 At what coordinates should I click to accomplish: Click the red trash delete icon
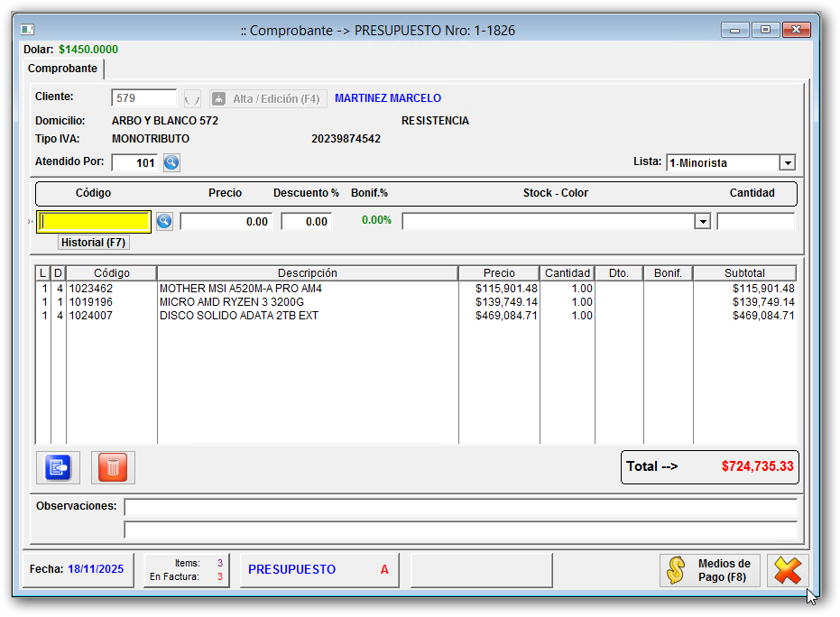click(113, 467)
